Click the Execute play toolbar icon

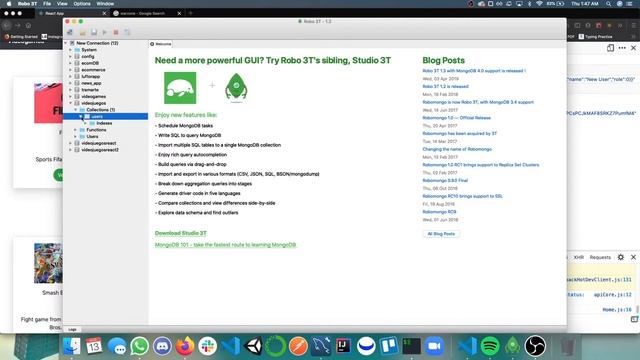tap(105, 32)
